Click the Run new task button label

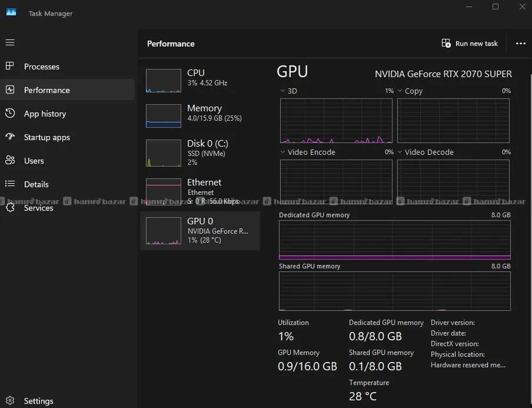point(476,44)
